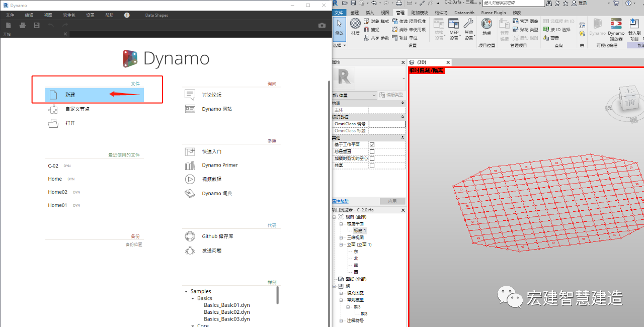
Task: Click 警告 Warnings in Revit ribbon
Action: pos(551,38)
